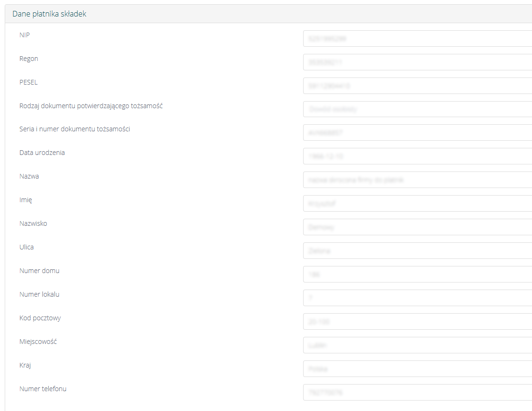Click the Numer domu input field
Image resolution: width=532 pixels, height=411 pixels.
click(417, 274)
